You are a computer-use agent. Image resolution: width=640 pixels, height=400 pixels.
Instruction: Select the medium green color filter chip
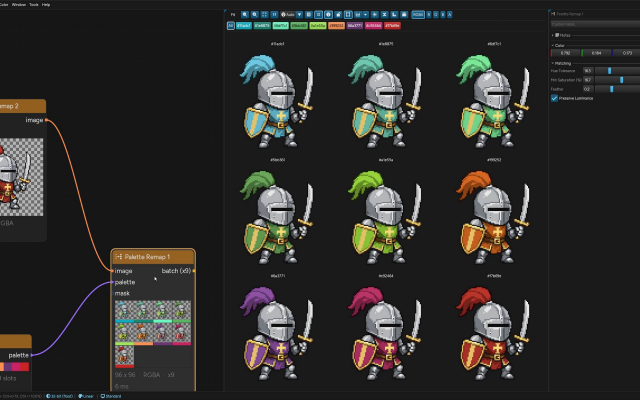pos(299,26)
